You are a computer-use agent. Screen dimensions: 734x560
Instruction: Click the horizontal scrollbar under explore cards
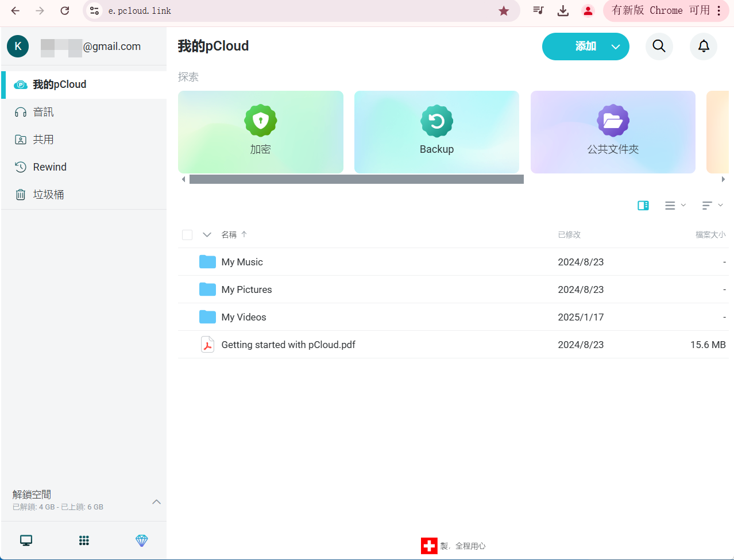click(x=357, y=179)
